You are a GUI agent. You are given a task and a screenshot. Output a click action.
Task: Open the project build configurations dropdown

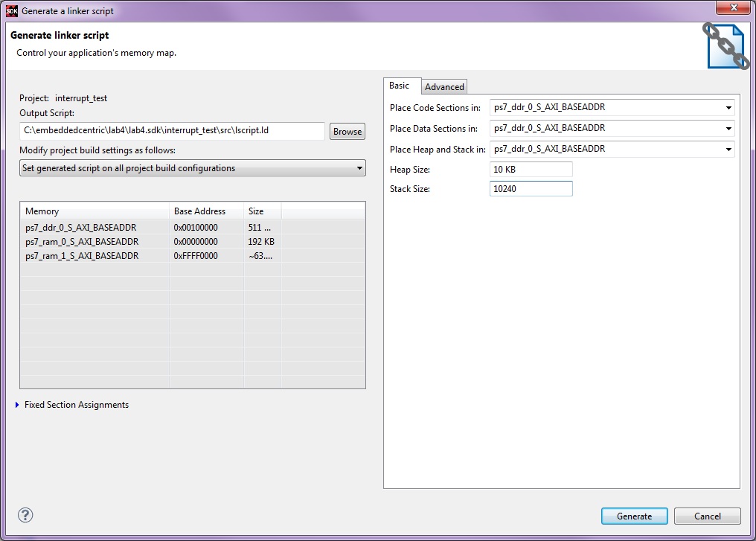[360, 167]
